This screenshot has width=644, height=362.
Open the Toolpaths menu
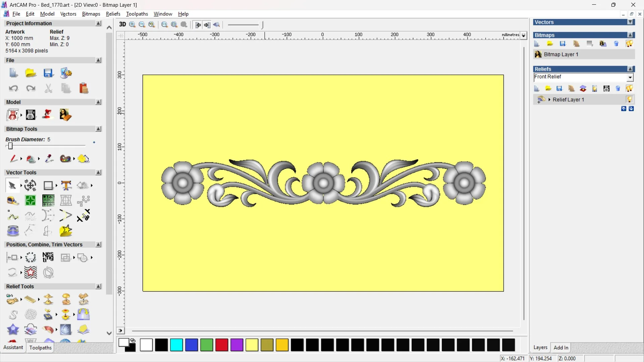137,14
